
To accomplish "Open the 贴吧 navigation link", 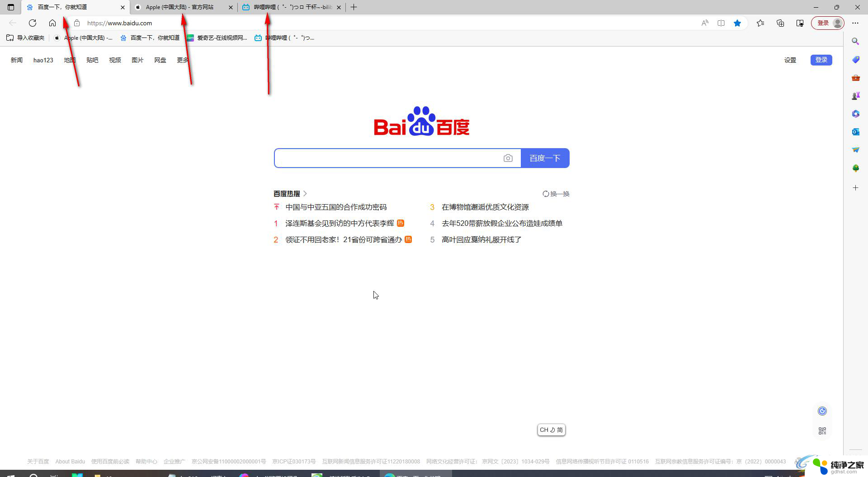I will point(92,60).
